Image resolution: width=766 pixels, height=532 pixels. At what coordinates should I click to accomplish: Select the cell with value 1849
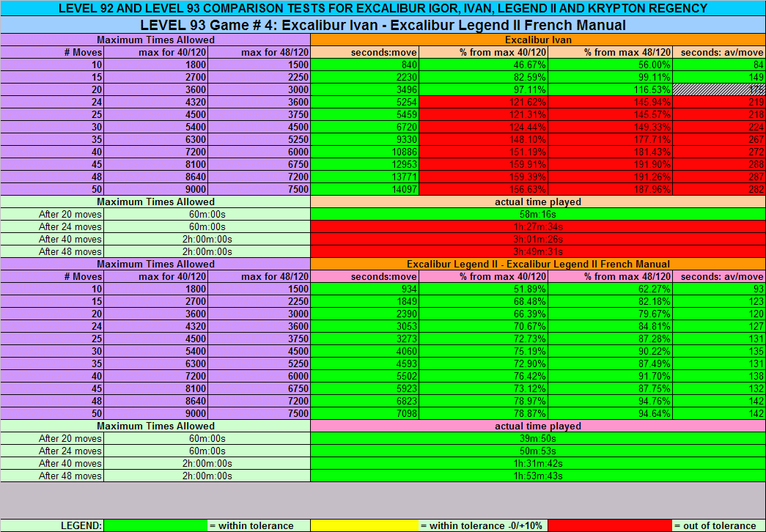coord(364,301)
